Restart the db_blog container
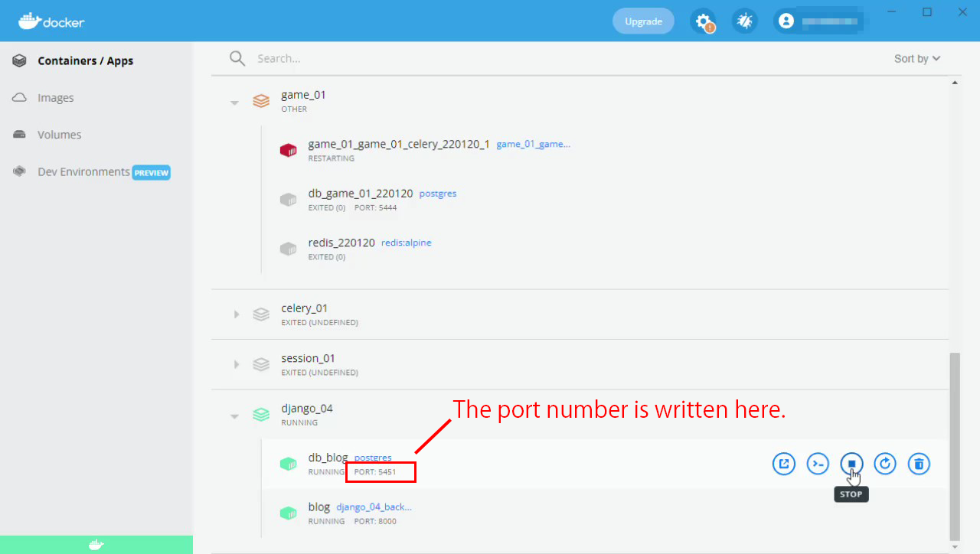 click(x=885, y=464)
